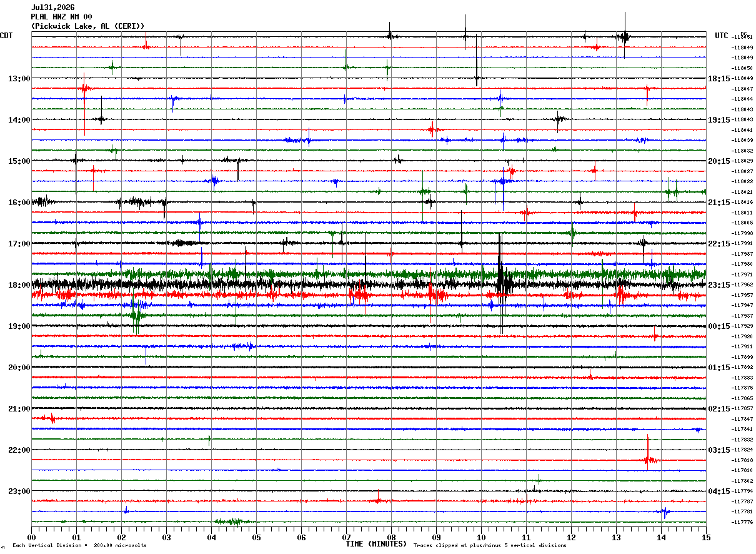The image size is (756, 554).
Task: Select the 04:15 UTC row label
Action: coord(719,491)
